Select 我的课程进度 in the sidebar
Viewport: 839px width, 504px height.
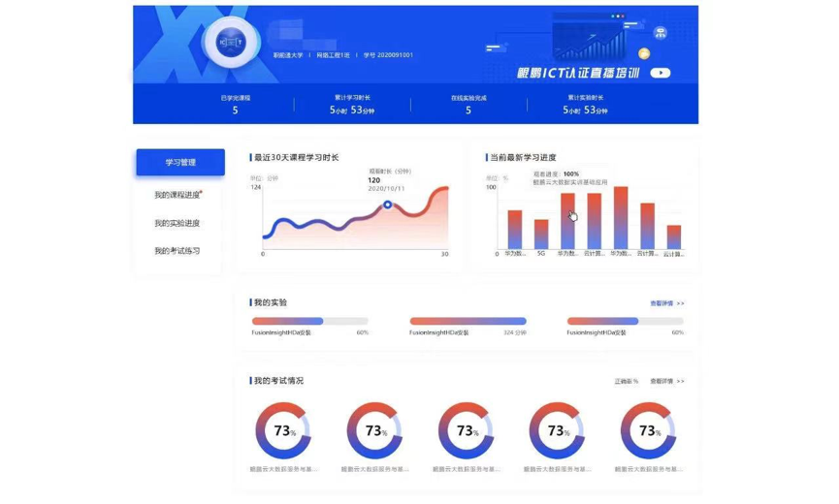coord(177,195)
